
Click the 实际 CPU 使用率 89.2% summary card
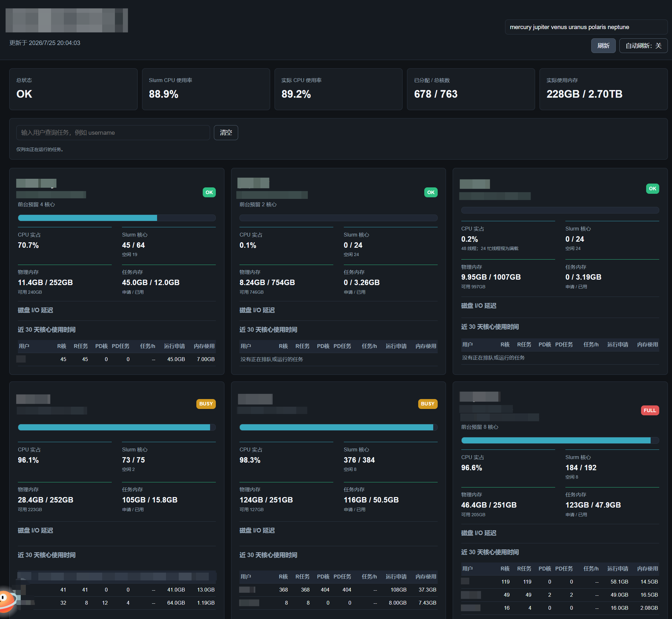click(x=338, y=89)
